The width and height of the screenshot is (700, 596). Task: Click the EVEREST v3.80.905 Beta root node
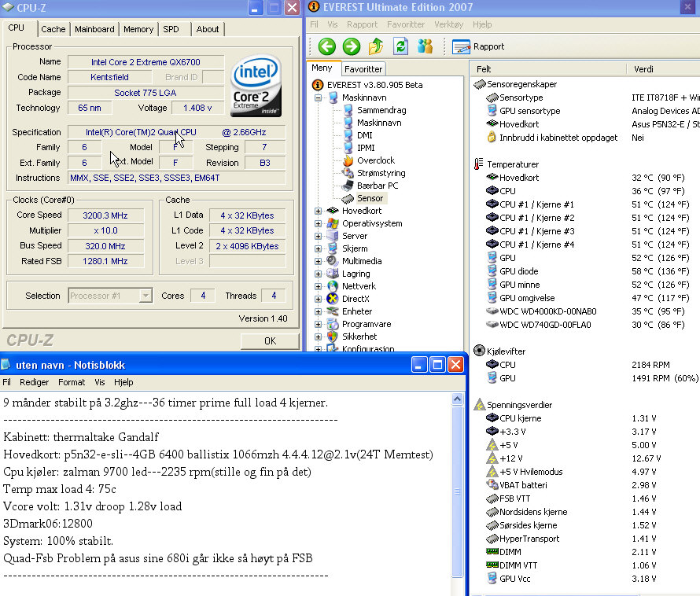click(374, 85)
